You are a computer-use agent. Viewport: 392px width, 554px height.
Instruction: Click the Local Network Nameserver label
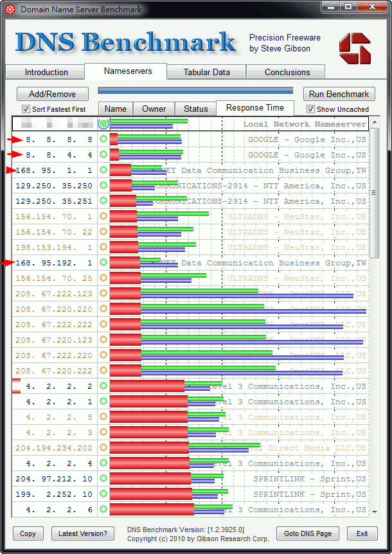point(305,124)
